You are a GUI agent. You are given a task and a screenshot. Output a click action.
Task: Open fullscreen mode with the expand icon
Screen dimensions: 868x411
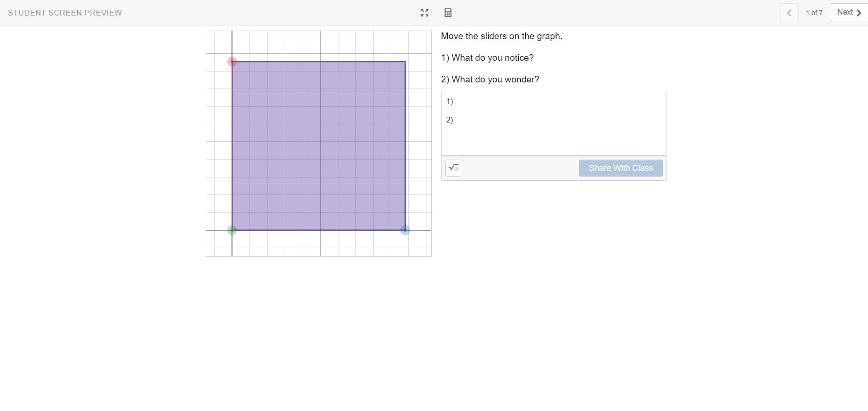pos(425,13)
